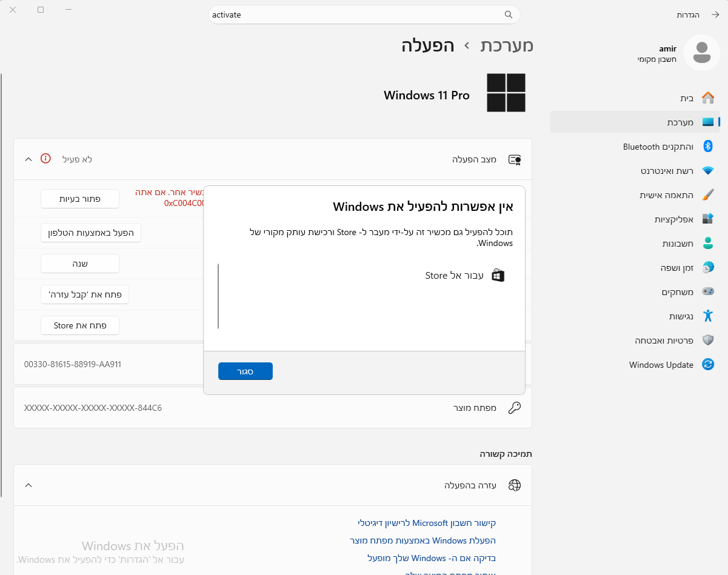728x575 pixels.
Task: Open the משחקים gamepad icon
Action: [707, 291]
